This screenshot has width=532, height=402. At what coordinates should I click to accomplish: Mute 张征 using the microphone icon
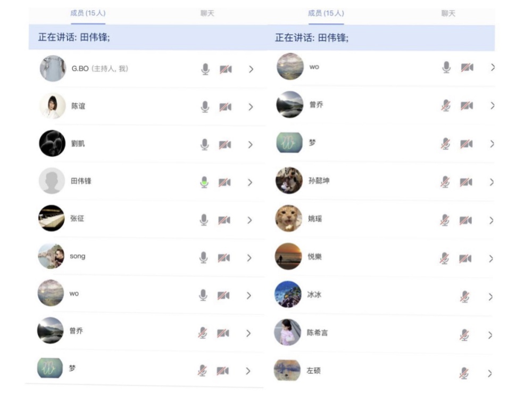[x=204, y=220]
